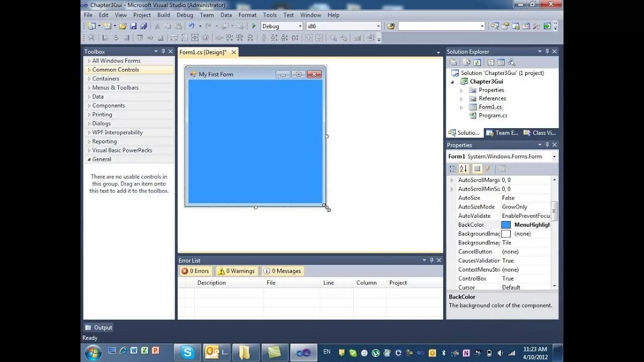This screenshot has width=644, height=362.
Task: Switch properties to Categorized view icon
Action: 453,169
